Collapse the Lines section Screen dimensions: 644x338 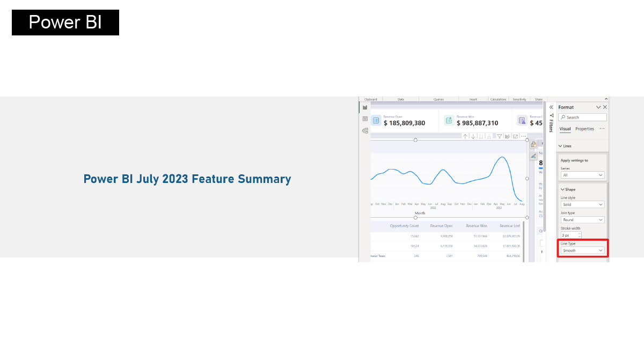coord(561,146)
